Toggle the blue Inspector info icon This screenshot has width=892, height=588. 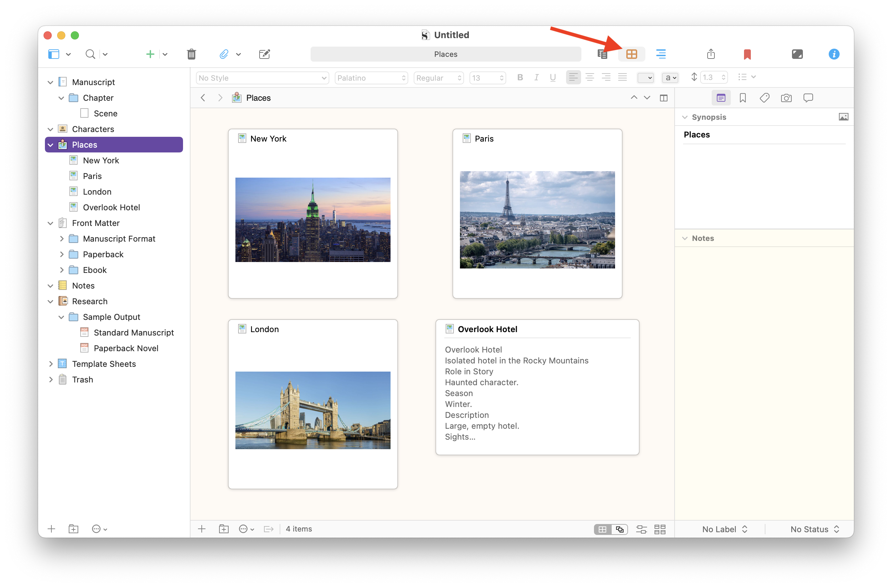[833, 54]
